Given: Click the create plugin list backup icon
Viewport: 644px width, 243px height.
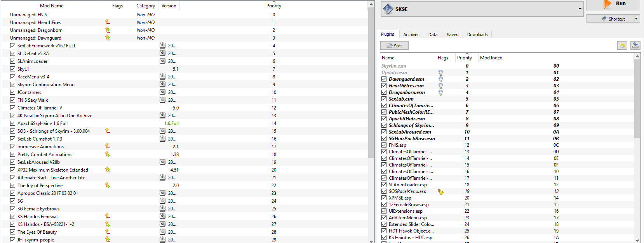Looking at the screenshot, I should [635, 45].
